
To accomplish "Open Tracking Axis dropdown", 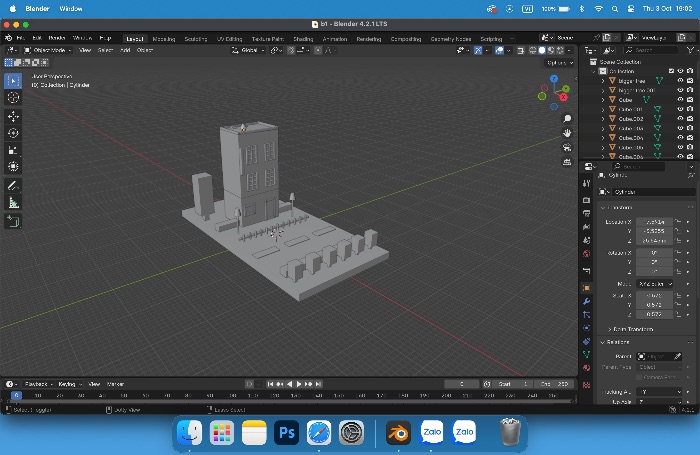I will coord(659,392).
